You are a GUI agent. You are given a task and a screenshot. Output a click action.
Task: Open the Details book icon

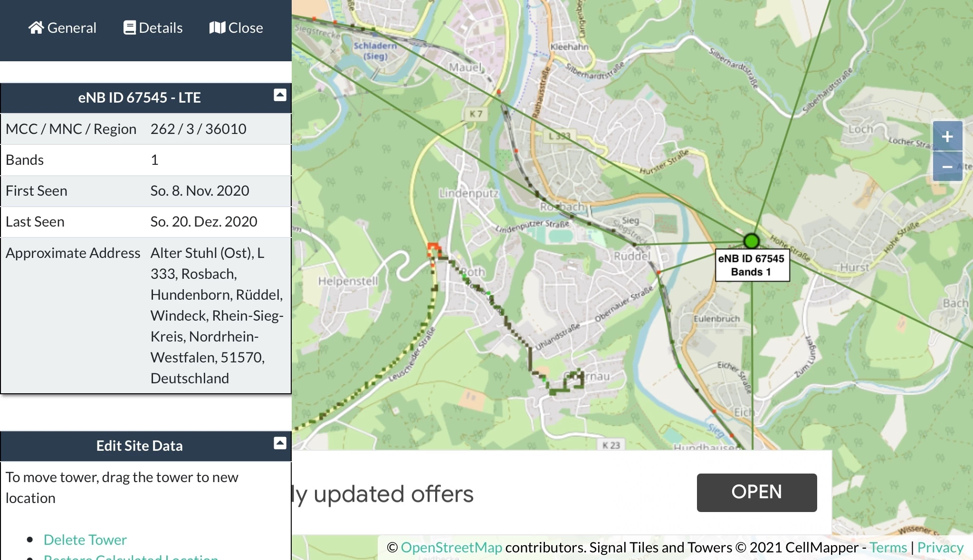pyautogui.click(x=129, y=28)
